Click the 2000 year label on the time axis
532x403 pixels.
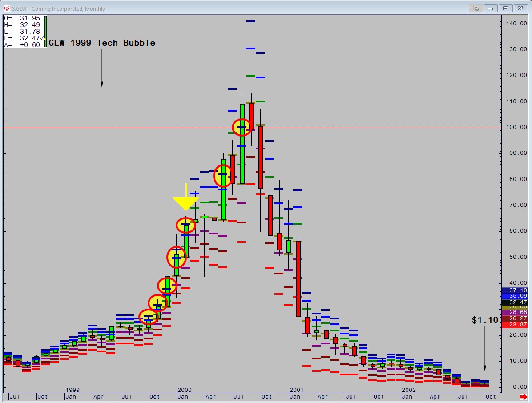(x=185, y=390)
